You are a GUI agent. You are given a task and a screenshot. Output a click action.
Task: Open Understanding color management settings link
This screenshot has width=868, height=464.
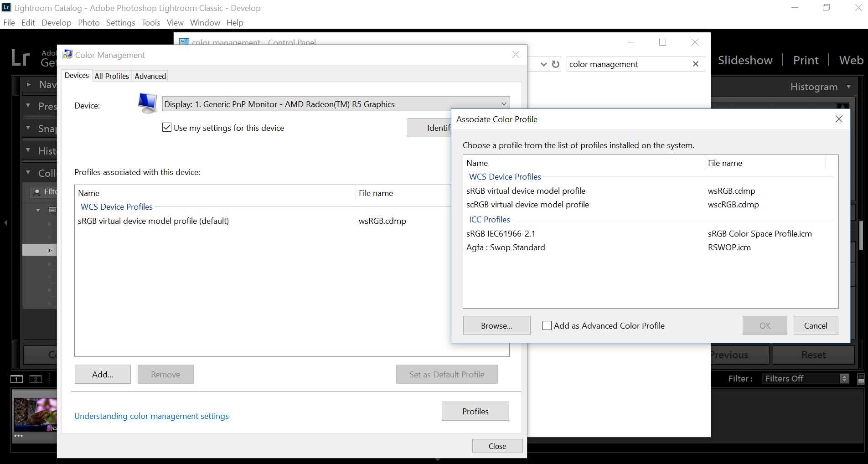click(x=151, y=416)
